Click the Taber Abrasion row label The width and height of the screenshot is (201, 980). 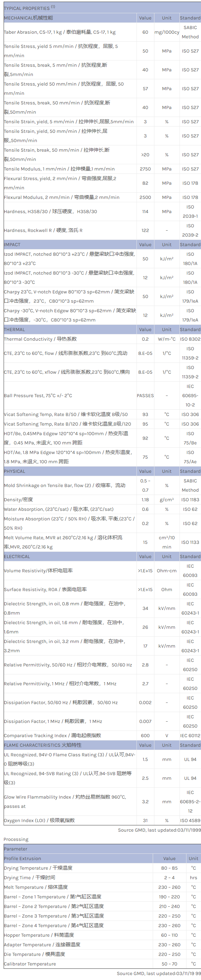click(x=60, y=32)
